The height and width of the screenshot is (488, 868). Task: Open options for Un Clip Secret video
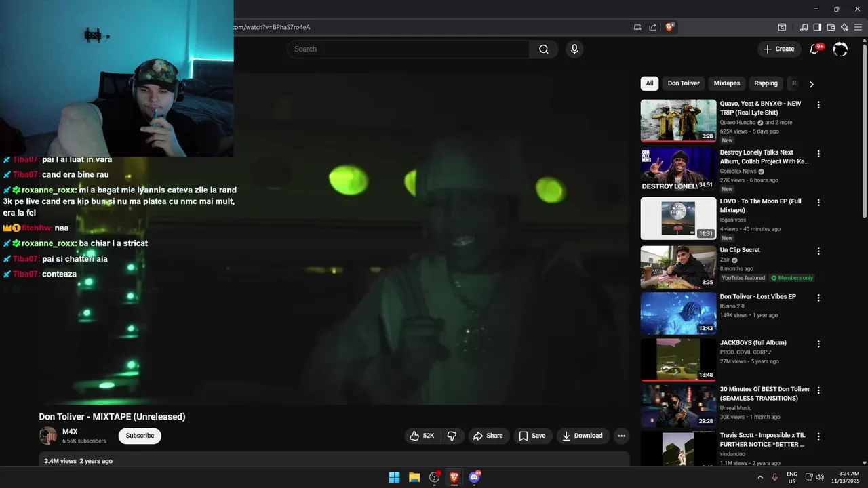818,251
